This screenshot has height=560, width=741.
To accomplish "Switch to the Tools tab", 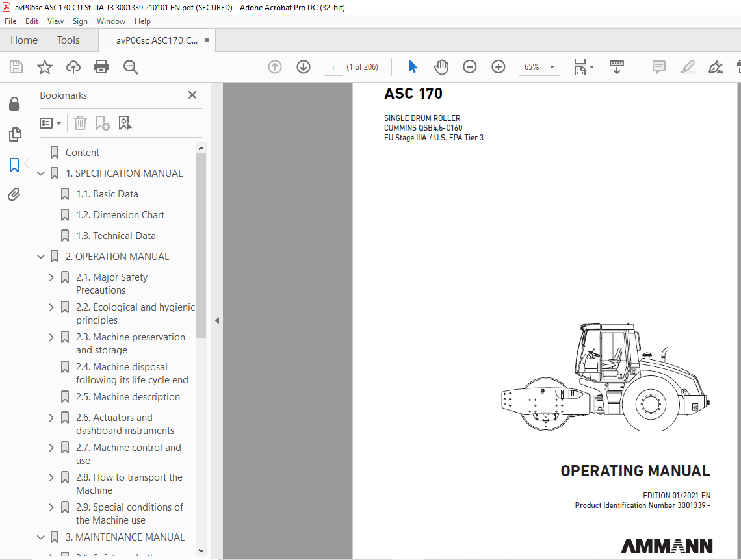I will pos(68,40).
